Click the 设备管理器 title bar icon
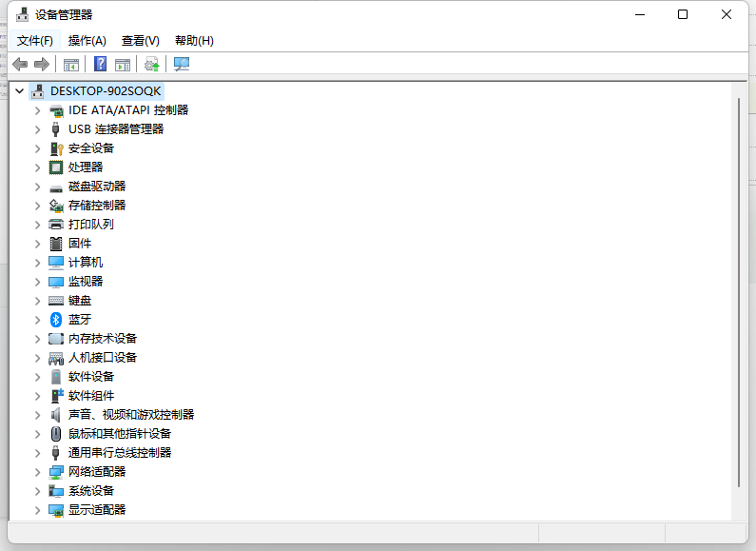 point(22,14)
